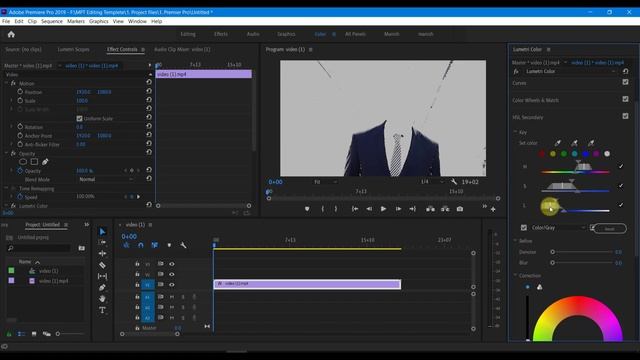
Task: Hide video track V1 with eye icon
Action: [x=172, y=284]
